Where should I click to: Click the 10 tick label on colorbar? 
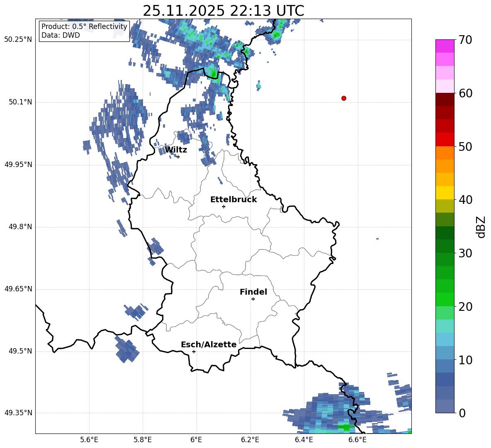[x=465, y=360]
